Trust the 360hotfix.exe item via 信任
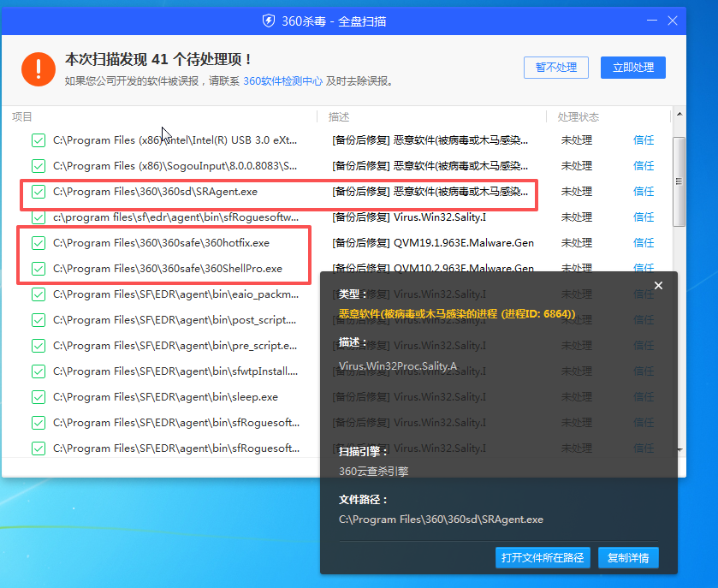718x588 pixels. point(643,243)
